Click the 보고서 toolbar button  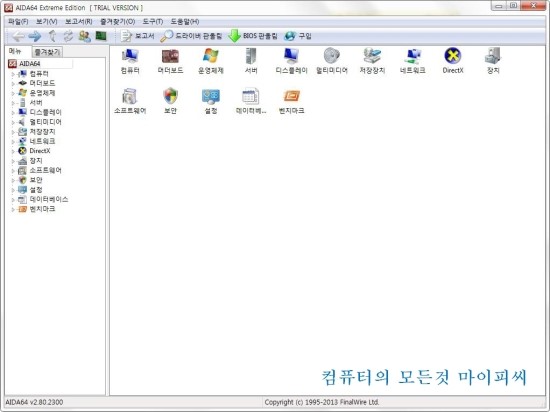pyautogui.click(x=137, y=36)
